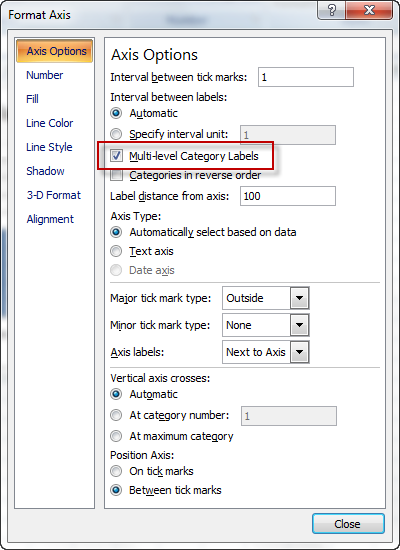
Task: Select Specify interval unit radio button
Action: pos(116,134)
